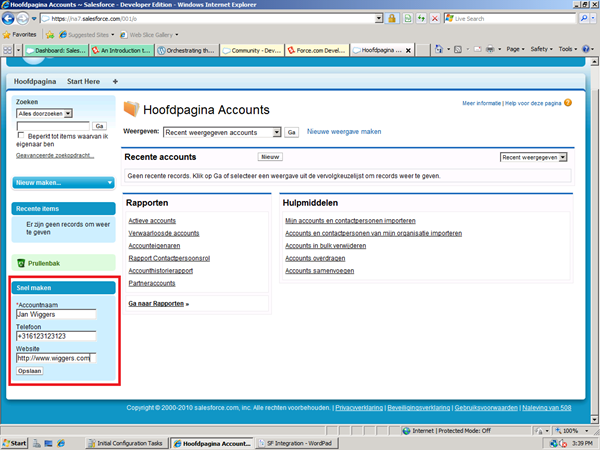Click the Live Search magnifier icon
The image size is (600, 450).
[584, 18]
